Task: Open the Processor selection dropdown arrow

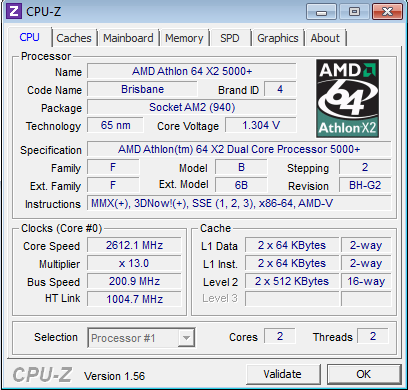Action: pyautogui.click(x=186, y=338)
